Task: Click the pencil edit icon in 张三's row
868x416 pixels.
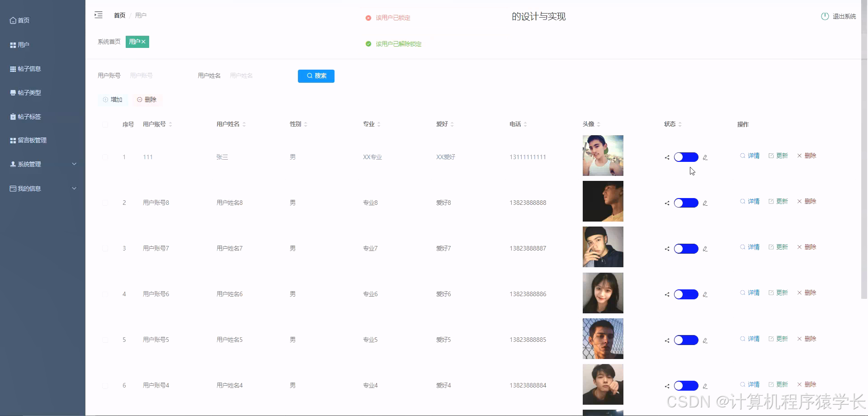Action: (x=705, y=158)
